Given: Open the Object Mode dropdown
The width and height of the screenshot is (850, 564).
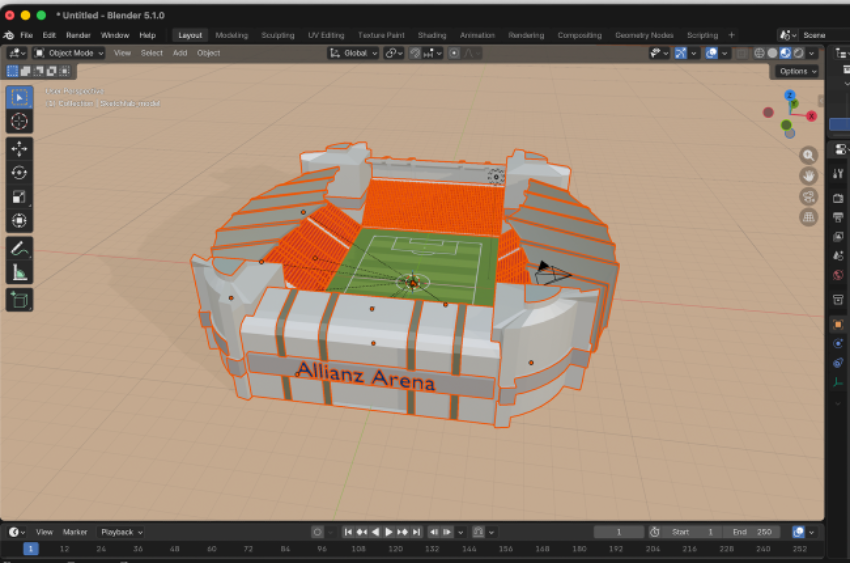Looking at the screenshot, I should pos(68,53).
